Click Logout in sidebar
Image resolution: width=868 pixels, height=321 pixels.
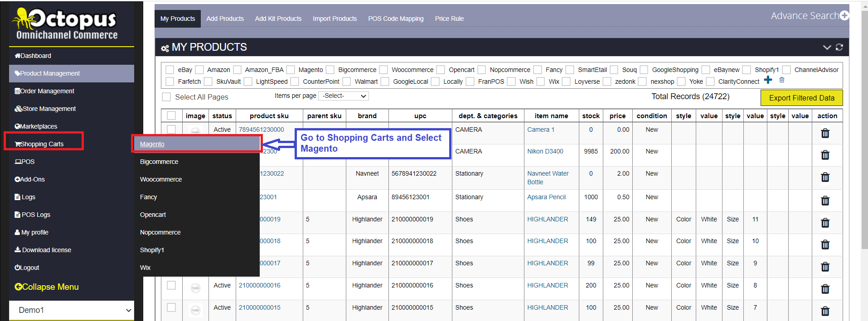(72, 268)
